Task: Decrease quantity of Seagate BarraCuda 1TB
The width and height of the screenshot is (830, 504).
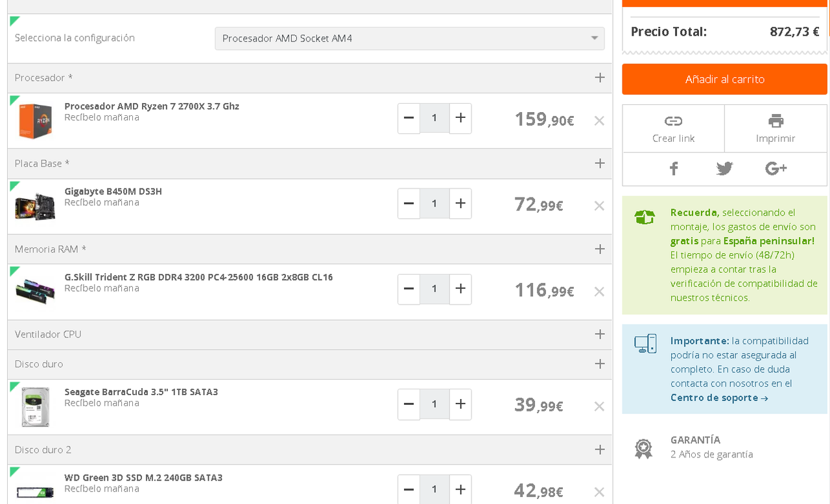Action: (409, 404)
